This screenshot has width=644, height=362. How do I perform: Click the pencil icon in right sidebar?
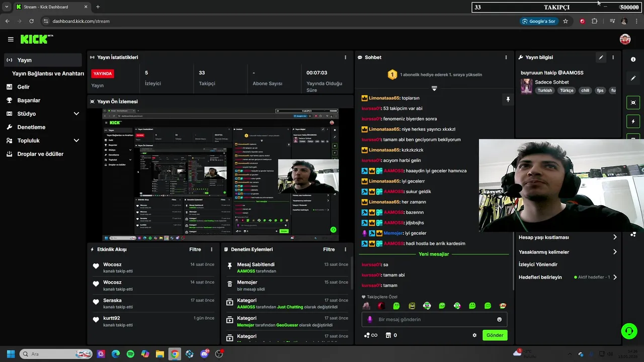[633, 78]
